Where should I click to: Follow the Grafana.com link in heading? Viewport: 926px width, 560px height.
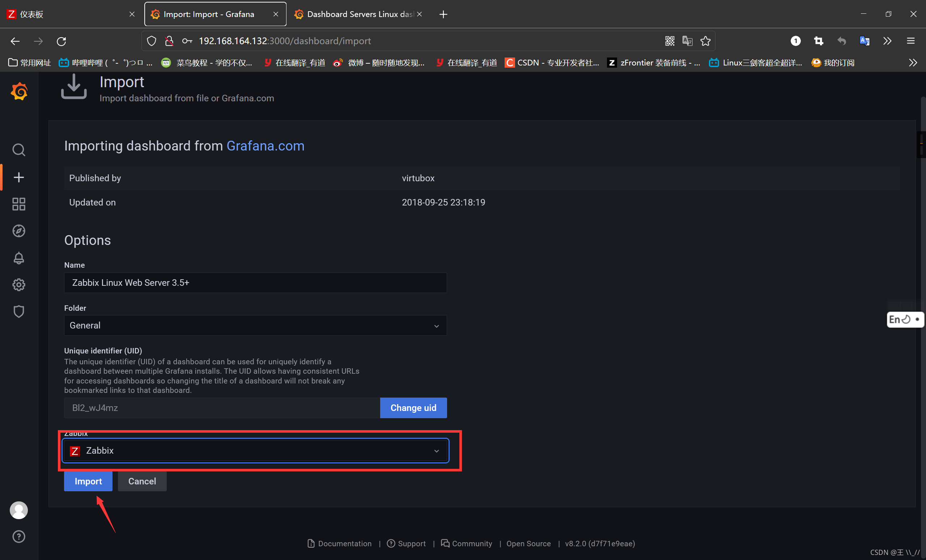pos(266,146)
